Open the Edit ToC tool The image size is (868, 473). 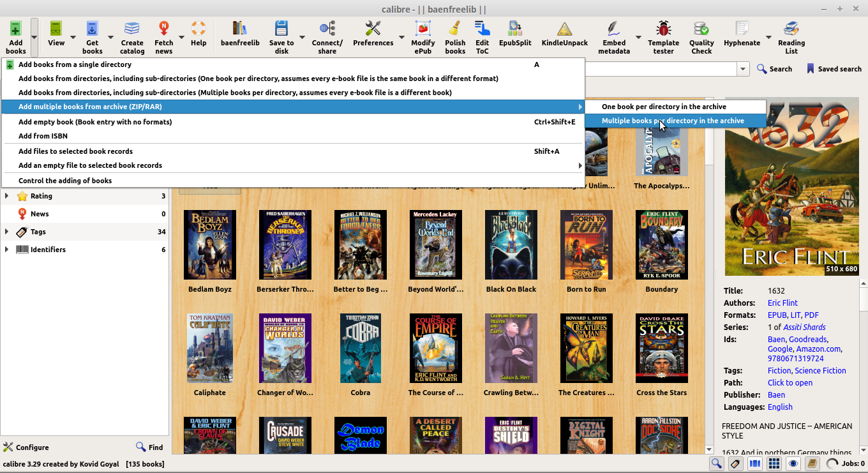click(x=483, y=29)
